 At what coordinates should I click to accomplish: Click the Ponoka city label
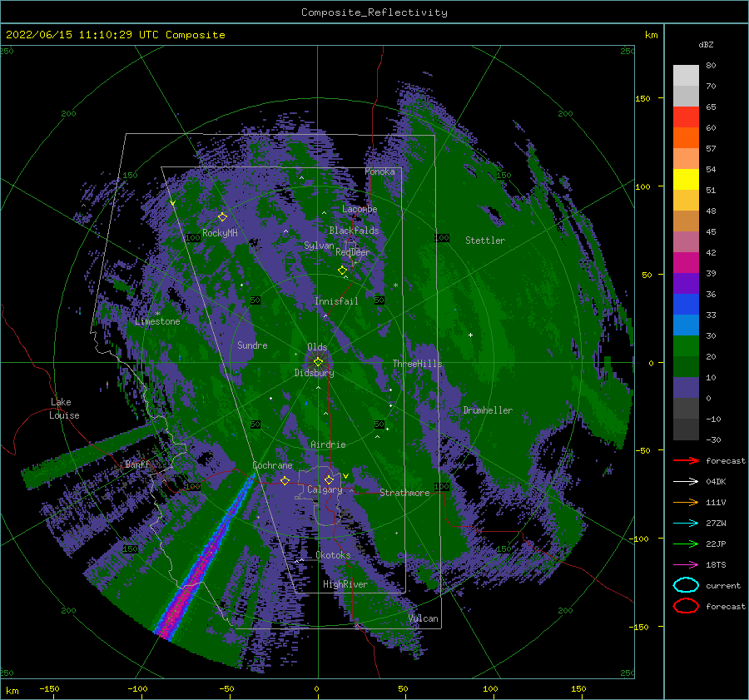[x=379, y=171]
